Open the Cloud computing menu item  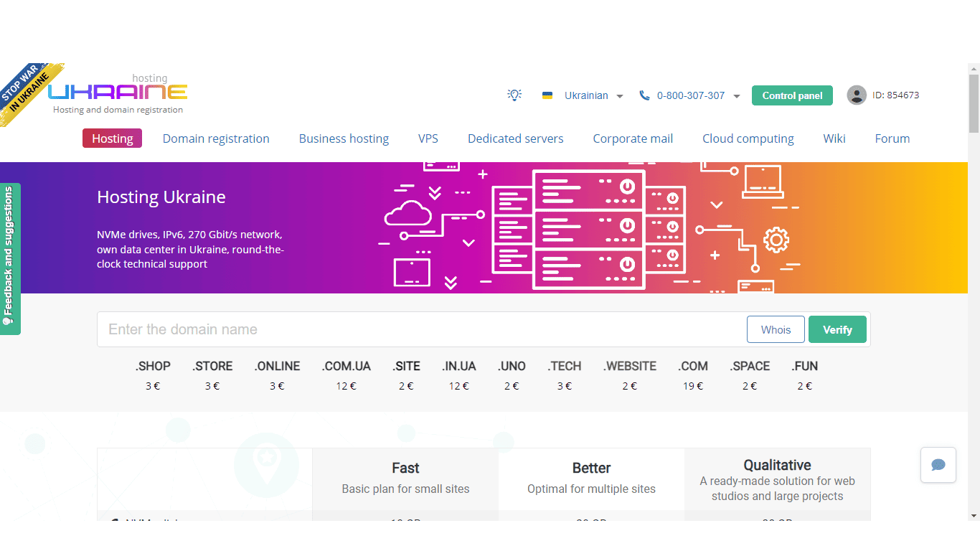click(748, 138)
